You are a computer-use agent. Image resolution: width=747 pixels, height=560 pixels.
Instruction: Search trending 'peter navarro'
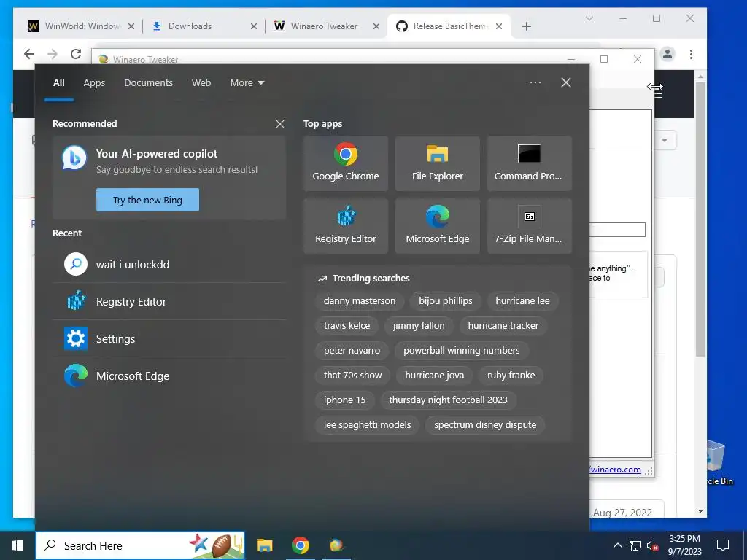pyautogui.click(x=352, y=351)
